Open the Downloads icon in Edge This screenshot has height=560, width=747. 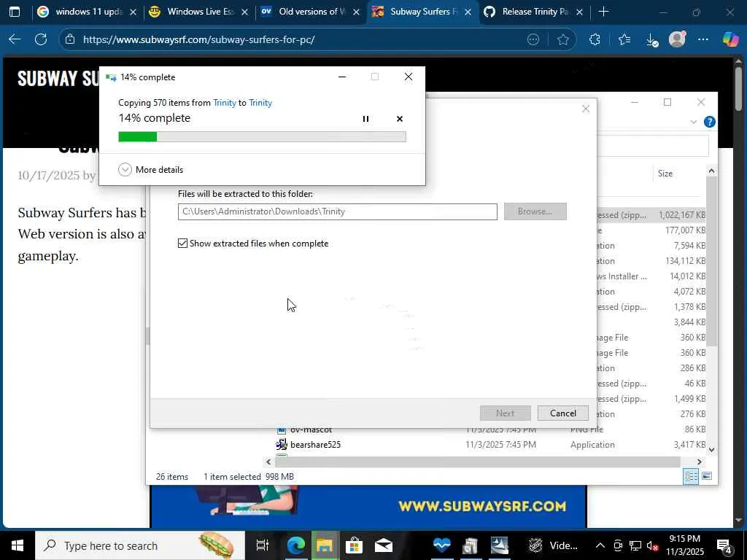(651, 40)
